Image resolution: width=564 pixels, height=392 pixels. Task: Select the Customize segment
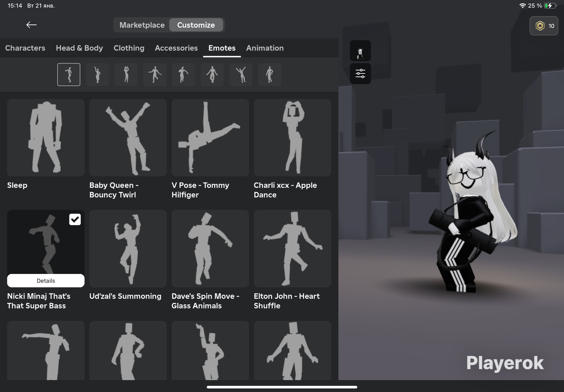tap(196, 25)
